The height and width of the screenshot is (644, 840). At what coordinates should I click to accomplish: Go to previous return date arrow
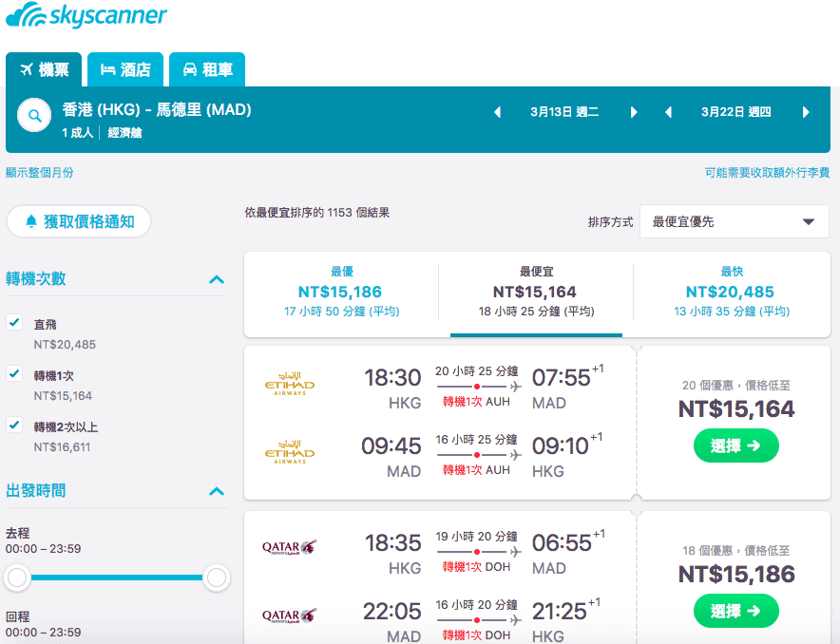(x=668, y=112)
